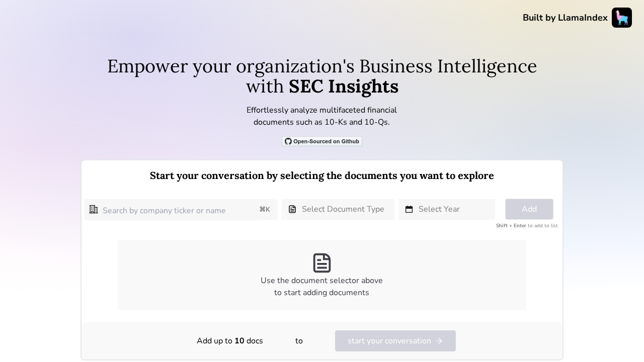Image resolution: width=644 pixels, height=362 pixels.
Task: Click the ⌘K shortcut badge
Action: [265, 210]
